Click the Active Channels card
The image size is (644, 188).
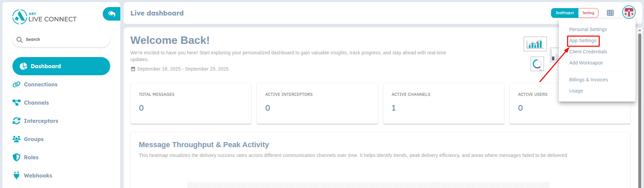pyautogui.click(x=444, y=104)
